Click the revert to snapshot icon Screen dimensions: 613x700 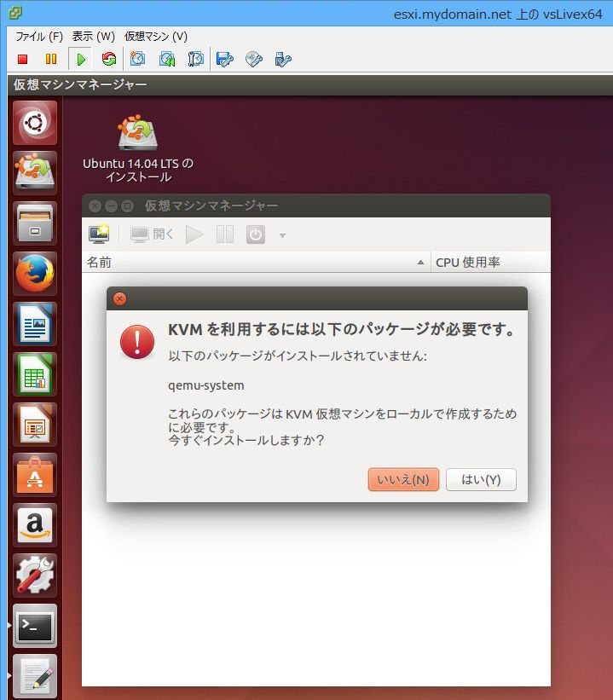[166, 59]
